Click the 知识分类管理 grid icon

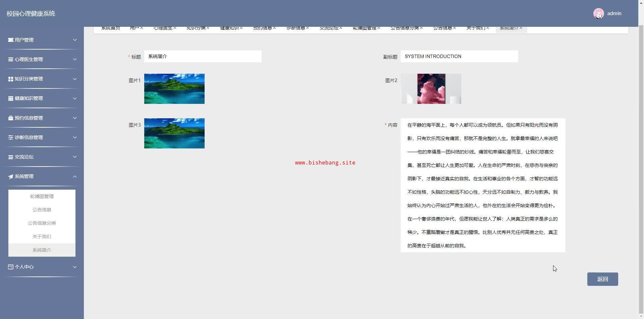[x=11, y=79]
